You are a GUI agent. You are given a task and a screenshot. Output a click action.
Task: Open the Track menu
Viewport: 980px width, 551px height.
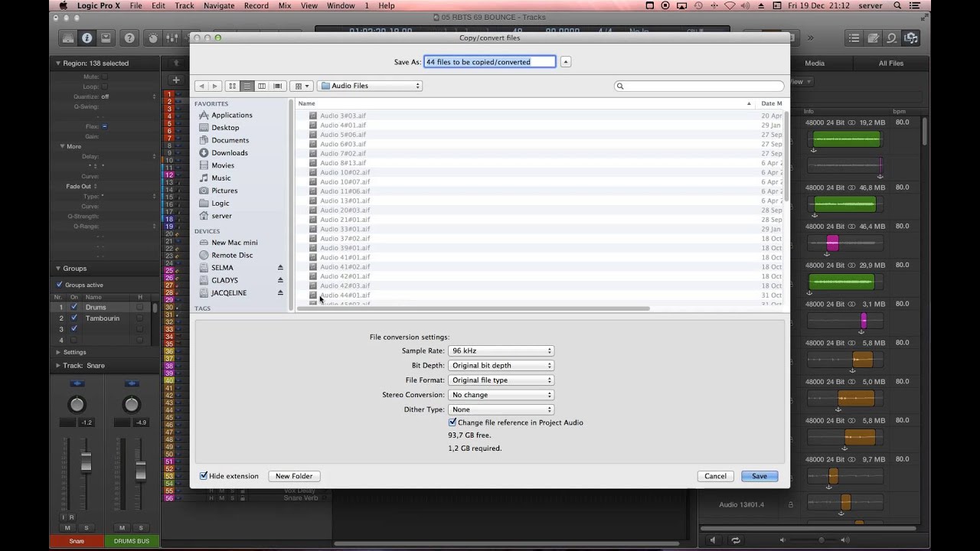[x=185, y=5]
